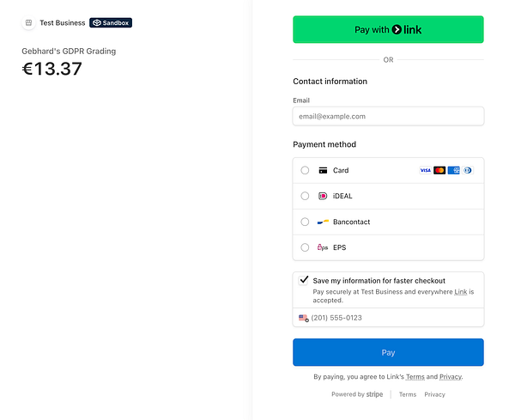The width and height of the screenshot is (515, 420).
Task: Open the footer Privacy link
Action: click(x=434, y=394)
